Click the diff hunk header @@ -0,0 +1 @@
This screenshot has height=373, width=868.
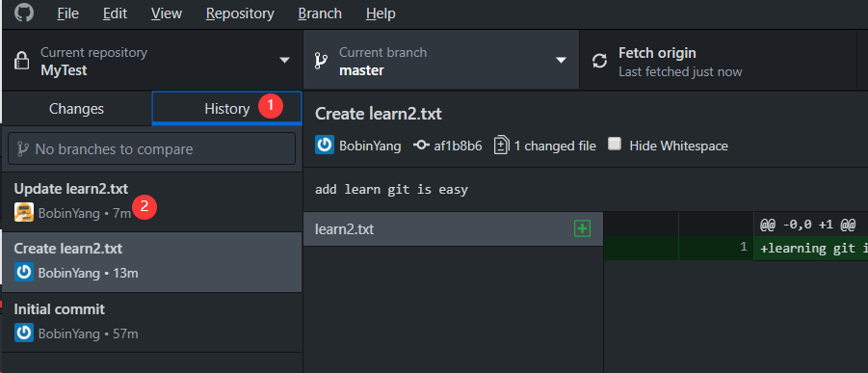click(x=808, y=225)
